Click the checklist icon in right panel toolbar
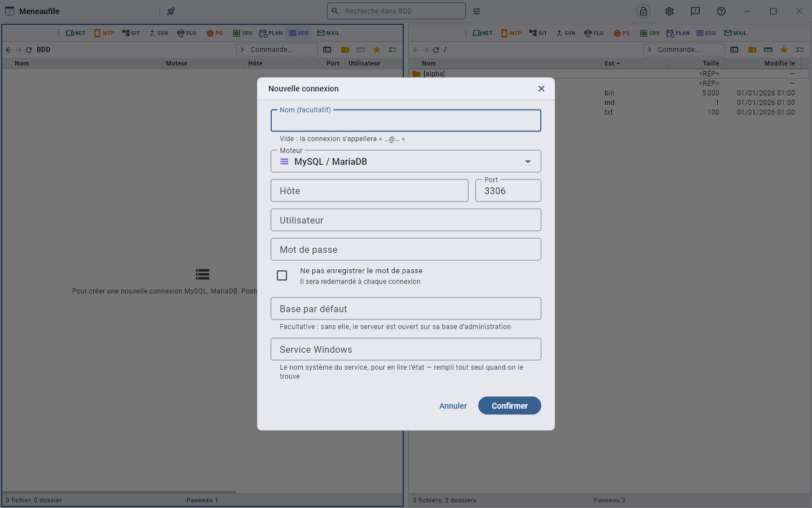 tap(800, 50)
